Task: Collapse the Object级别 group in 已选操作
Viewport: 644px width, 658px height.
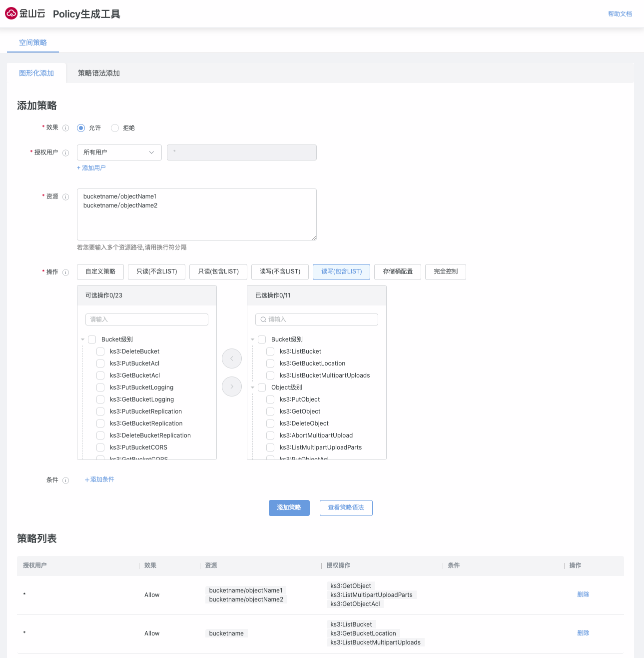Action: coord(253,387)
